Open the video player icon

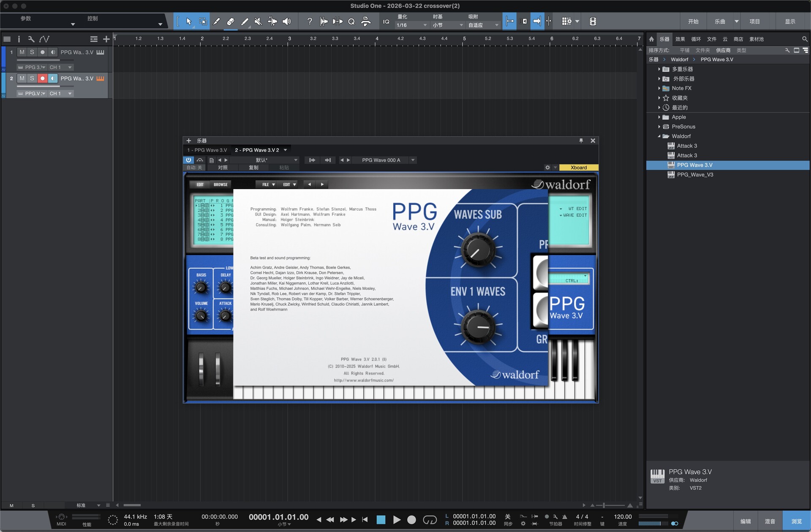click(593, 22)
